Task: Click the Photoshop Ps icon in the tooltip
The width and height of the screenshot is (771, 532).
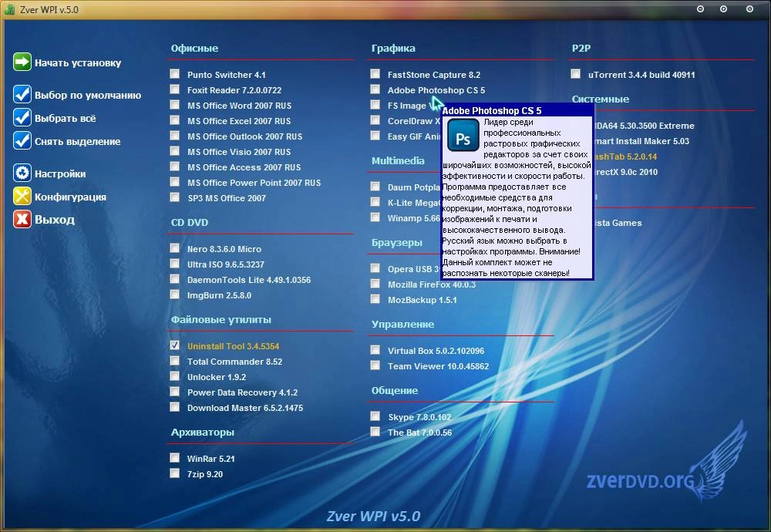Action: coord(463,135)
